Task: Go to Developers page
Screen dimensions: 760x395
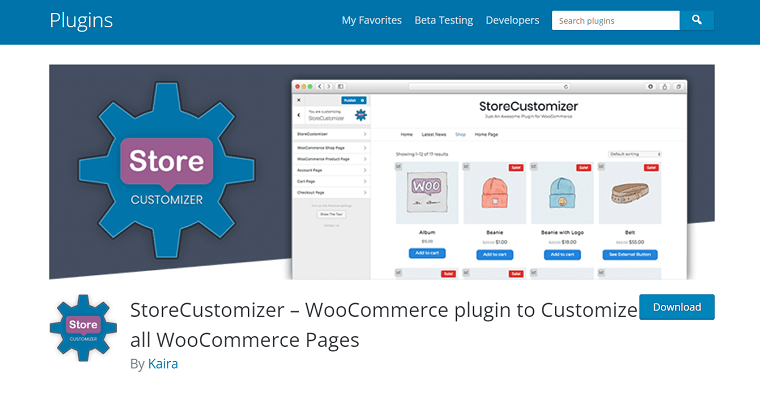Action: (x=512, y=20)
